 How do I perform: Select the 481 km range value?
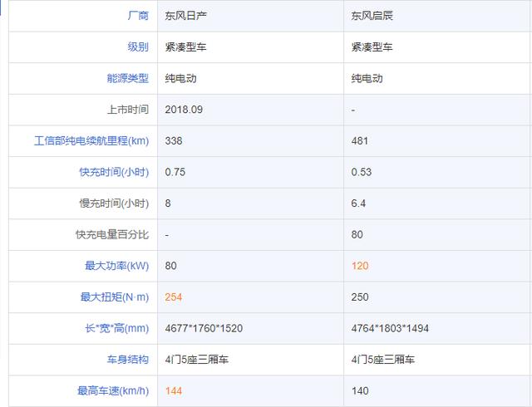click(x=360, y=140)
